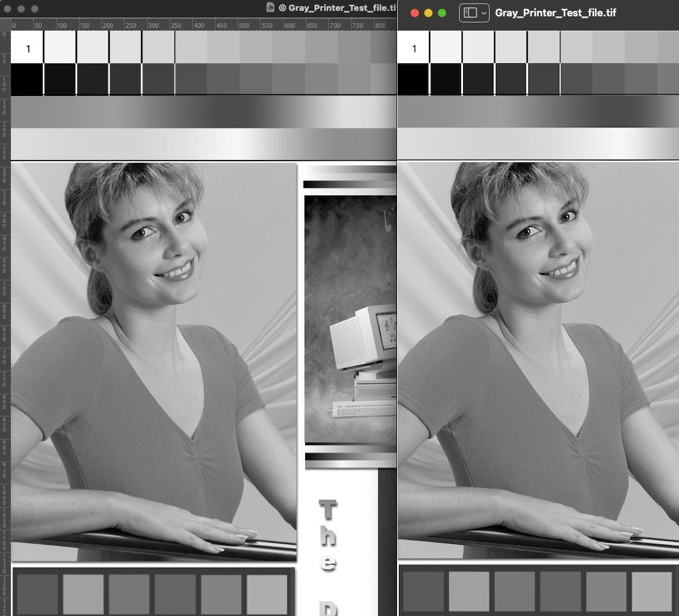
Task: Click the large letter T in the Photoshop canvas
Action: coord(328,509)
